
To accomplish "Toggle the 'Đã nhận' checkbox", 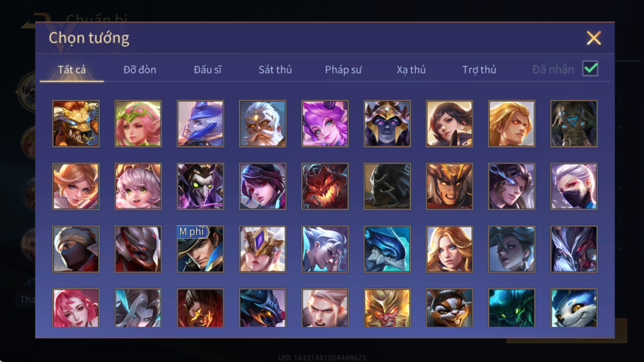I will click(x=590, y=68).
